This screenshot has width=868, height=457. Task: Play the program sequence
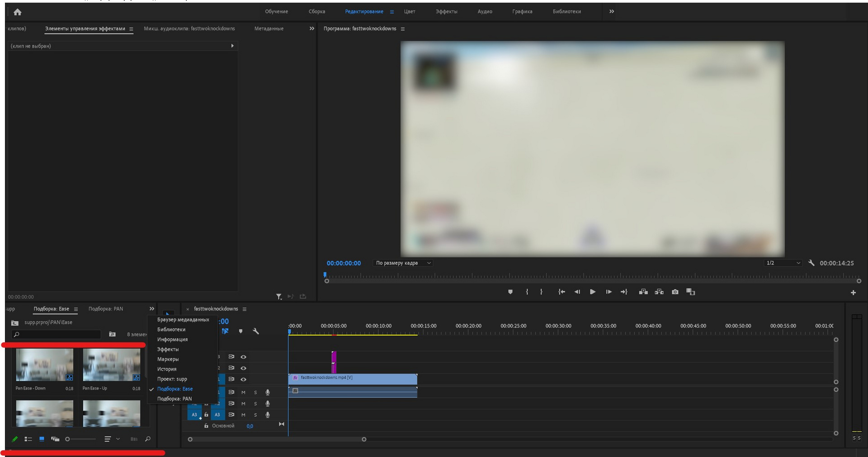pyautogui.click(x=593, y=292)
